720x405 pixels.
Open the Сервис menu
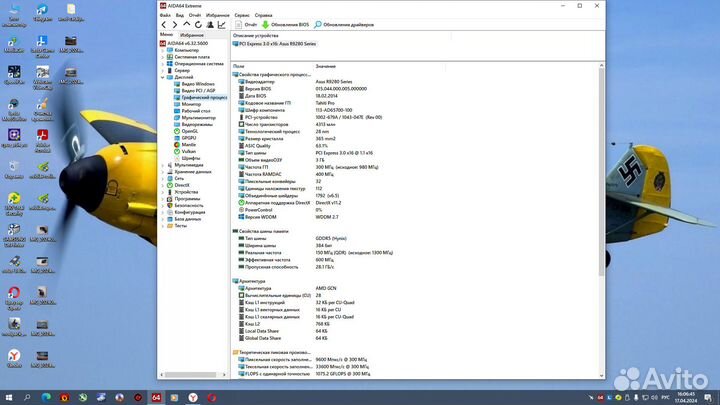click(x=242, y=15)
